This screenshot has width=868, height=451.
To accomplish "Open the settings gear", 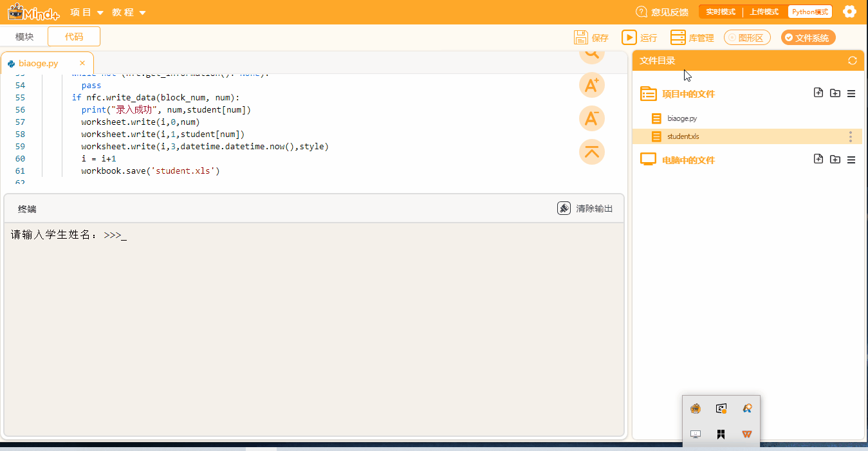I will pyautogui.click(x=849, y=12).
